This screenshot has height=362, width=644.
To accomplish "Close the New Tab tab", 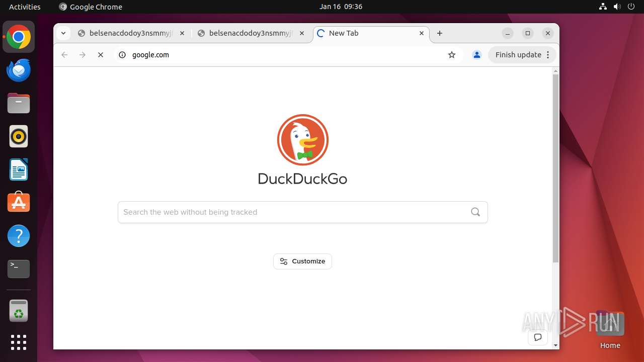I will (422, 33).
